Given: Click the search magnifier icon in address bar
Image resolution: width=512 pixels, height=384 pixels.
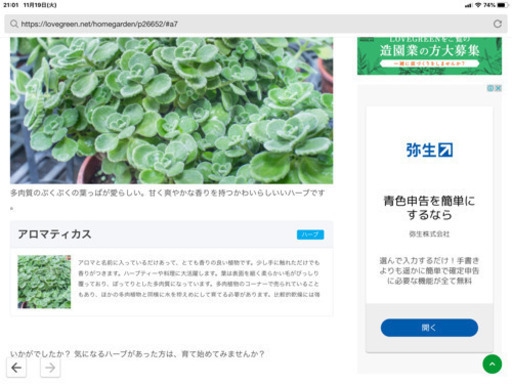Looking at the screenshot, I should tap(14, 24).
